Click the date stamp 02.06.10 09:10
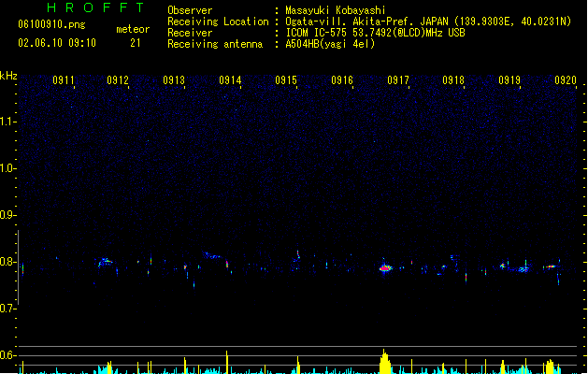This screenshot has height=374, width=588. (57, 43)
